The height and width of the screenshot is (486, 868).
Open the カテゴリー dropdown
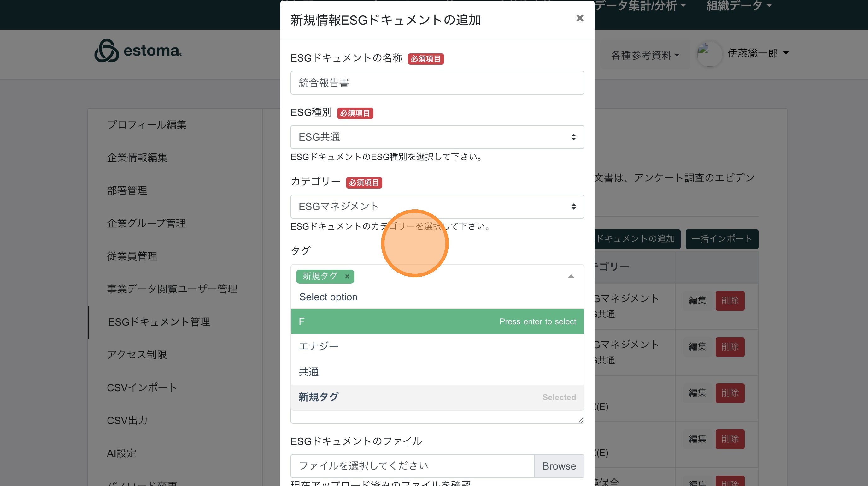click(x=437, y=207)
